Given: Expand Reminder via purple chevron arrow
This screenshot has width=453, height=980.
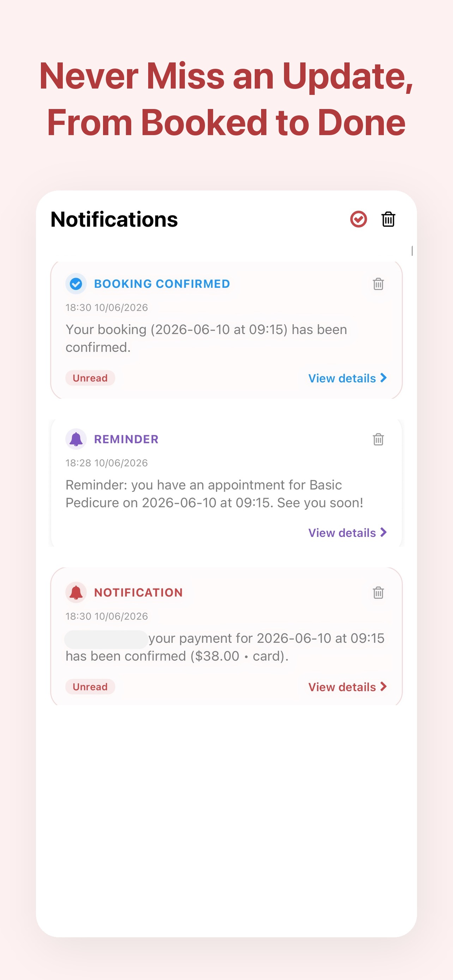Looking at the screenshot, I should pyautogui.click(x=383, y=532).
